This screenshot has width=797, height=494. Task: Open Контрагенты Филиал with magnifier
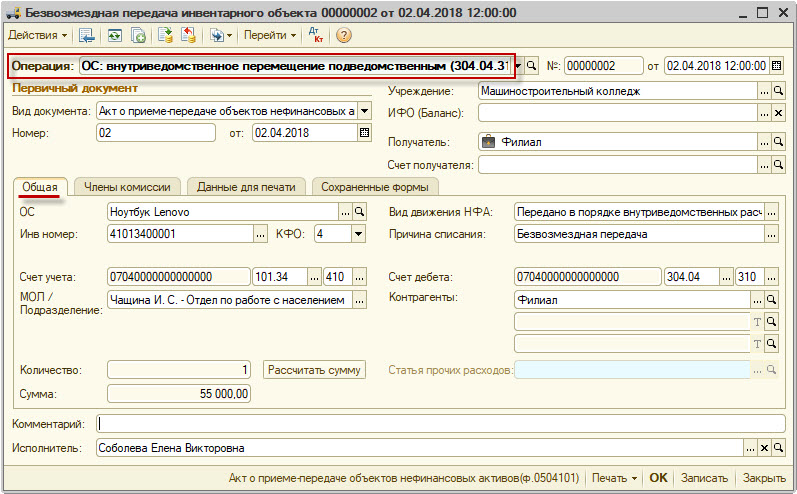771,300
